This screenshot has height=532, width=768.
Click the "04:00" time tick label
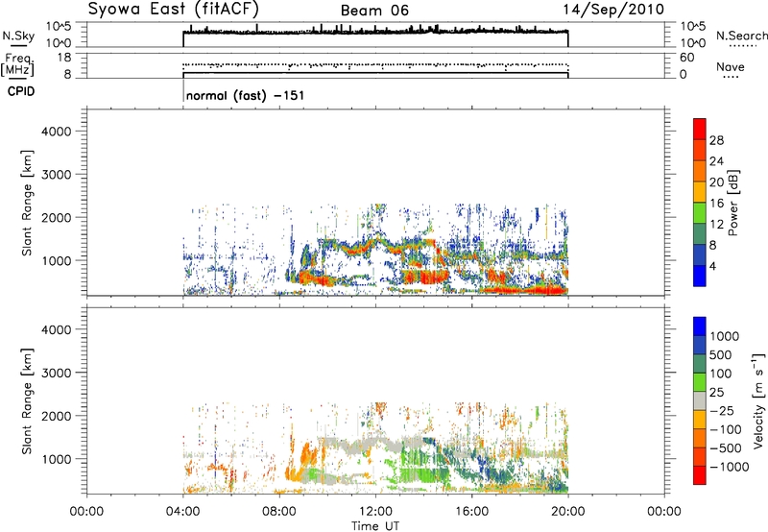[x=182, y=512]
